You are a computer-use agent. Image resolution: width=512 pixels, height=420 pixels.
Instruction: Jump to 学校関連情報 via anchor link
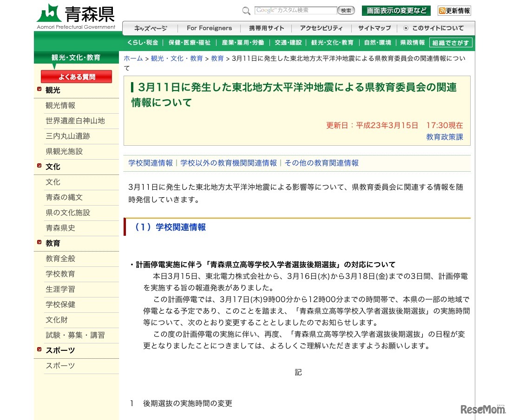coord(150,163)
